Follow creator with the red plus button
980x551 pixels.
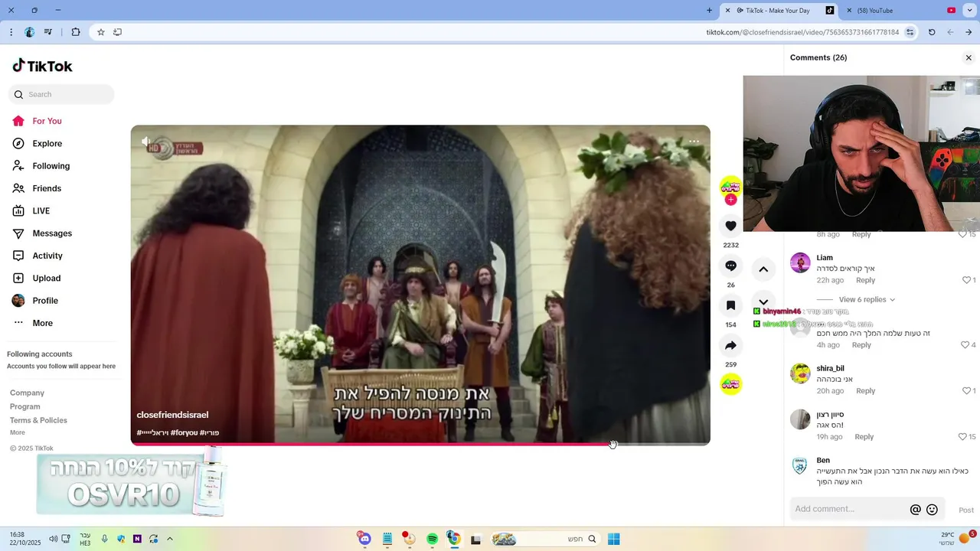click(730, 200)
